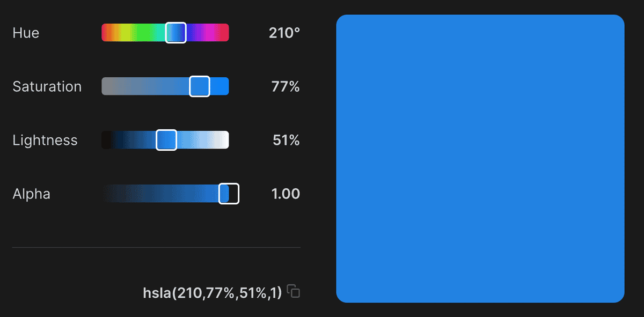
Task: Click the dark end of the Lightness track
Action: coord(105,140)
